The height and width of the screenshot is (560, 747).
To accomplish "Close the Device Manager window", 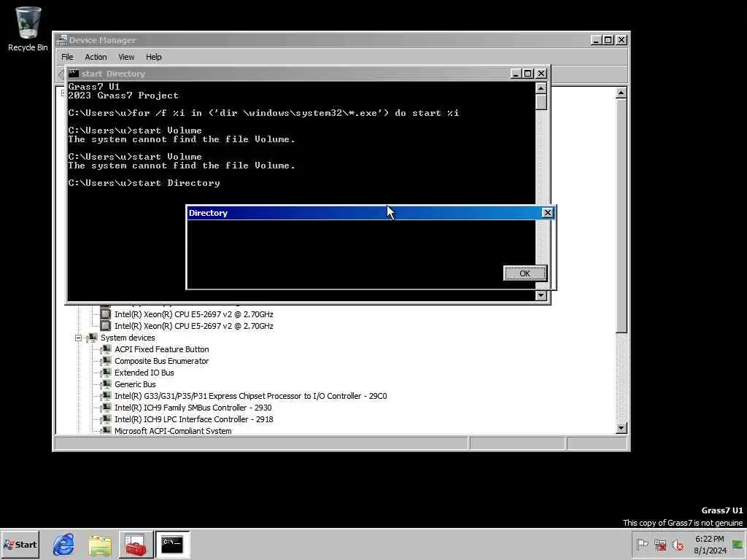I will (622, 40).
